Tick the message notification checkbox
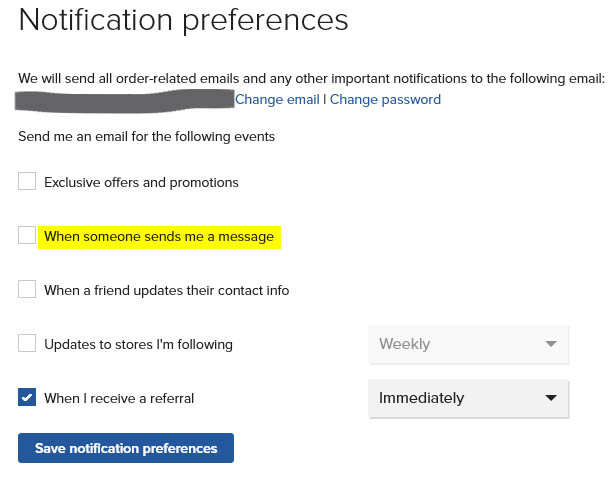The height and width of the screenshot is (483, 611). pyautogui.click(x=27, y=235)
